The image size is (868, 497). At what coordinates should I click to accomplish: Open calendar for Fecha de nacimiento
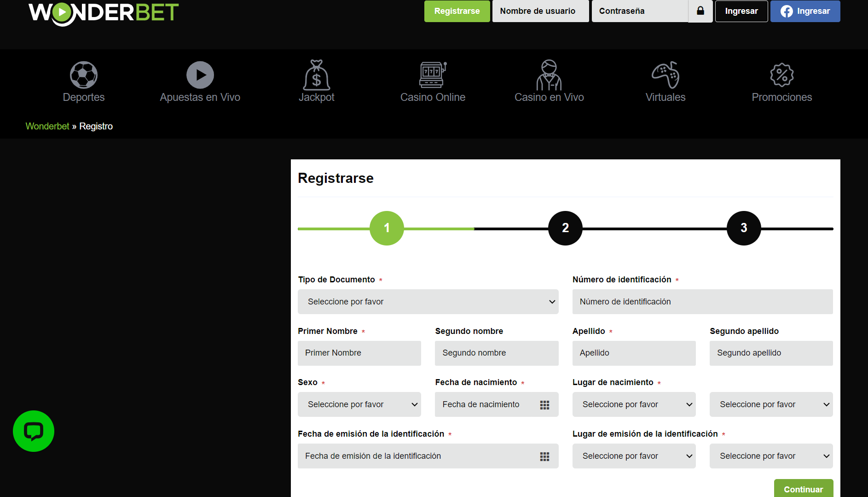click(x=544, y=405)
